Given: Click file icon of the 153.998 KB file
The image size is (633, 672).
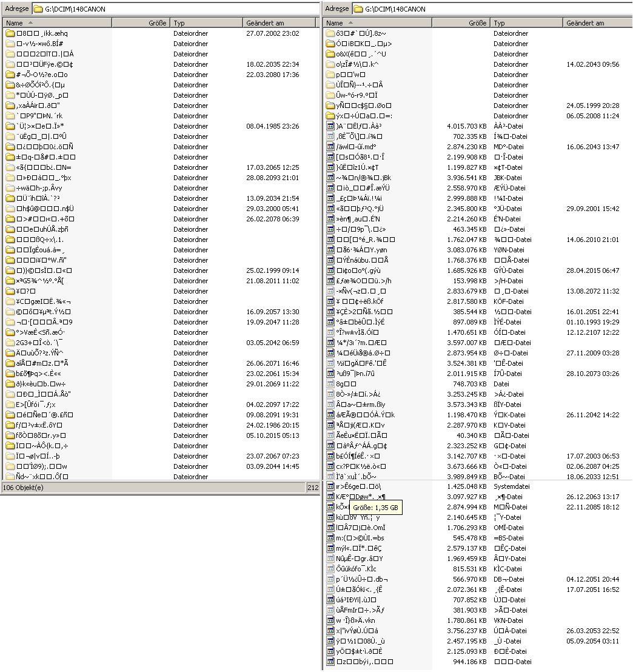Looking at the screenshot, I should 330,281.
